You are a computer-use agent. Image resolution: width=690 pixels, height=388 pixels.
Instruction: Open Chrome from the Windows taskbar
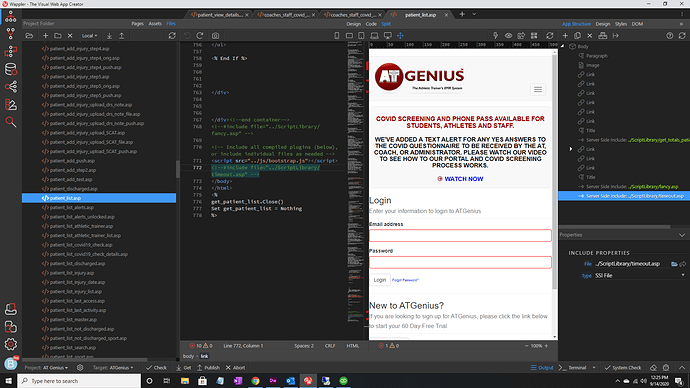click(x=255, y=381)
